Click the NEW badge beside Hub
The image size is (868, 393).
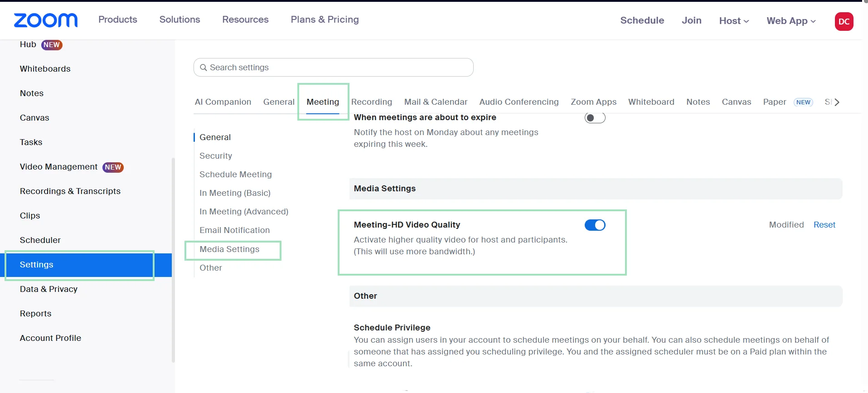pyautogui.click(x=52, y=45)
